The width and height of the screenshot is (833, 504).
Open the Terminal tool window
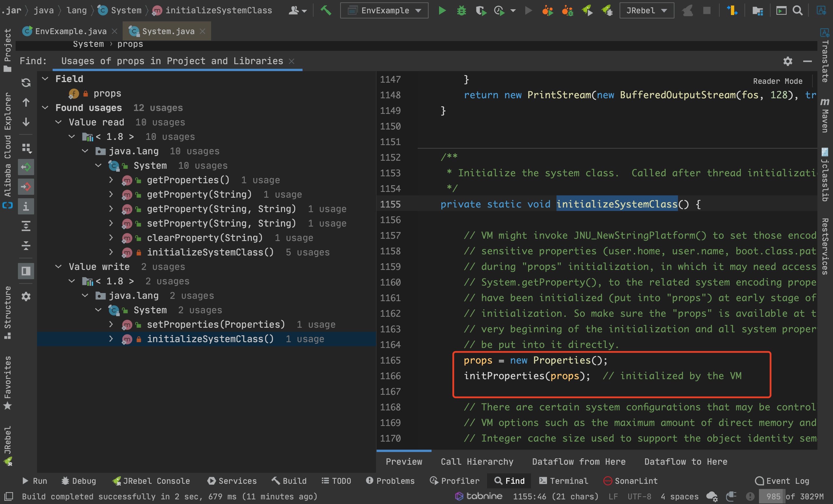(563, 480)
